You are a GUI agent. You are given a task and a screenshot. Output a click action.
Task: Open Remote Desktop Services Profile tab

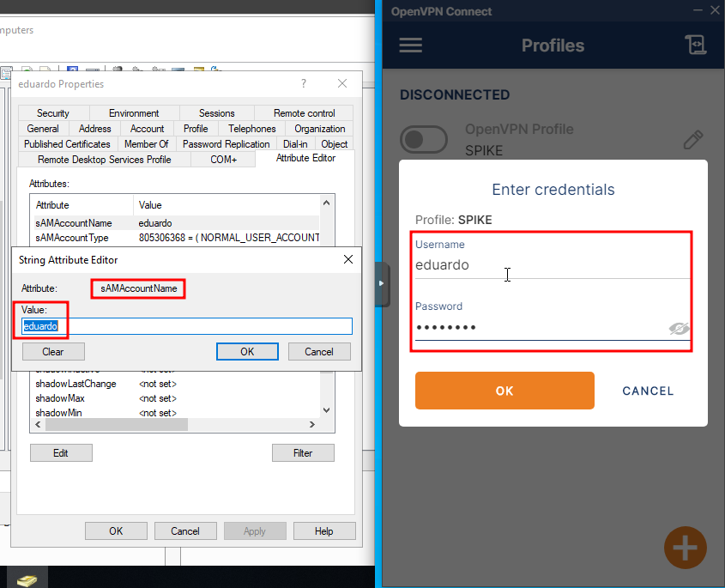pos(105,160)
